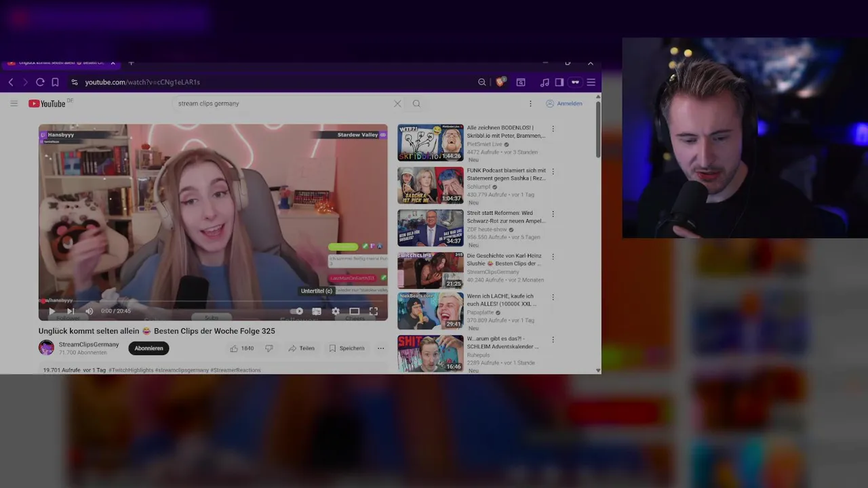Open the YouTube hamburger guide menu

[x=14, y=104]
